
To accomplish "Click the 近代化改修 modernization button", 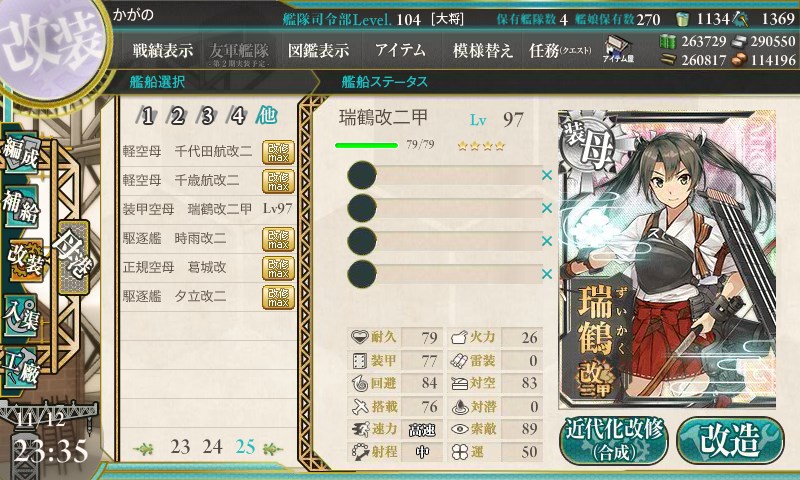I will point(614,440).
